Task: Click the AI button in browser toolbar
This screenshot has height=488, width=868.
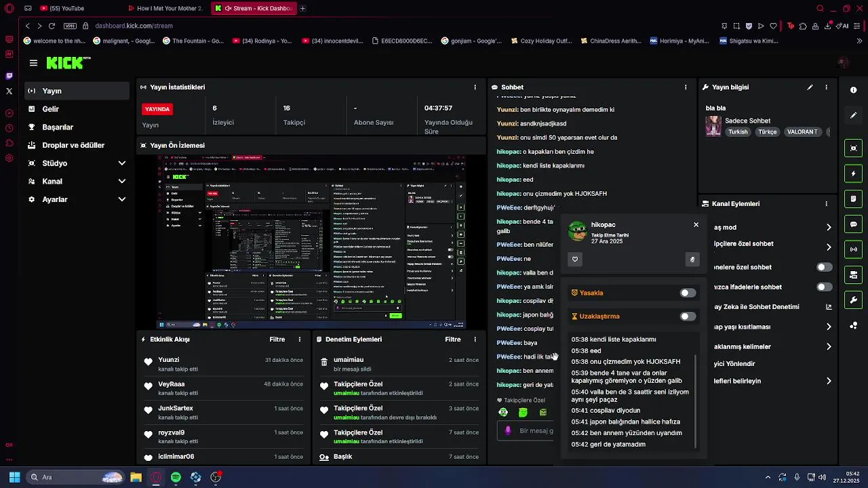Action: [843, 26]
